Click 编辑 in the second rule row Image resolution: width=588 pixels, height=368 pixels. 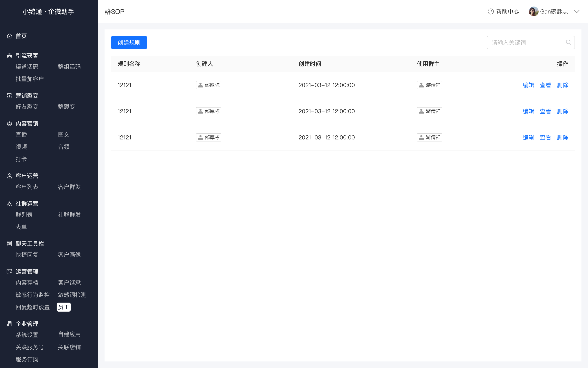[528, 111]
